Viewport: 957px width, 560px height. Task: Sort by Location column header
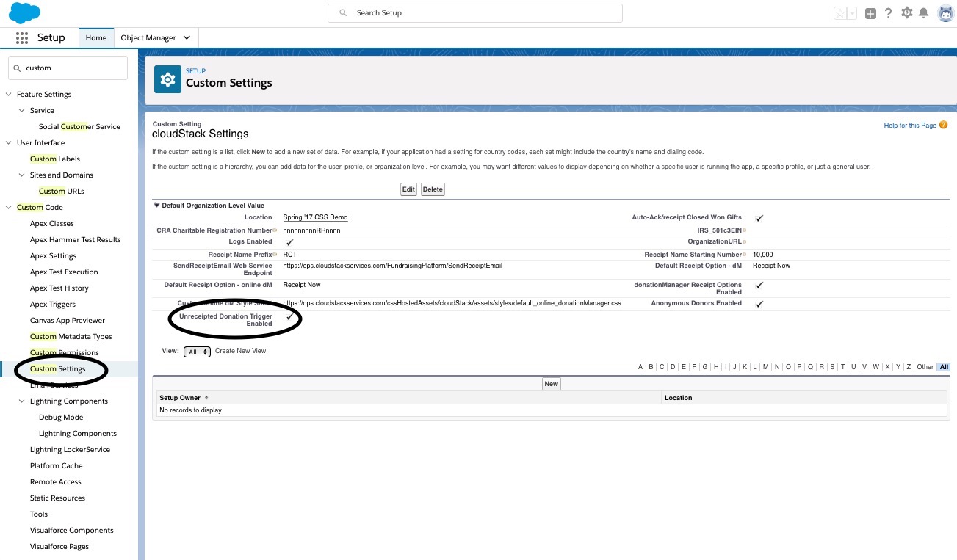678,398
